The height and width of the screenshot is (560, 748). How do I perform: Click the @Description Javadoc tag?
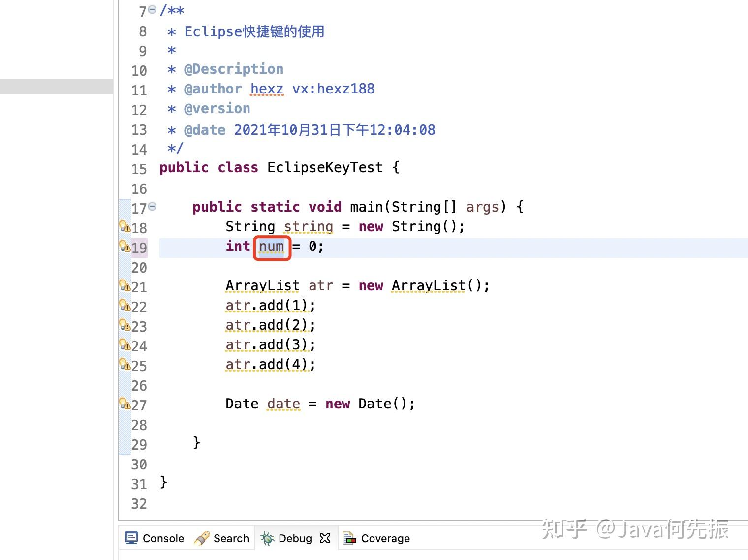[234, 69]
